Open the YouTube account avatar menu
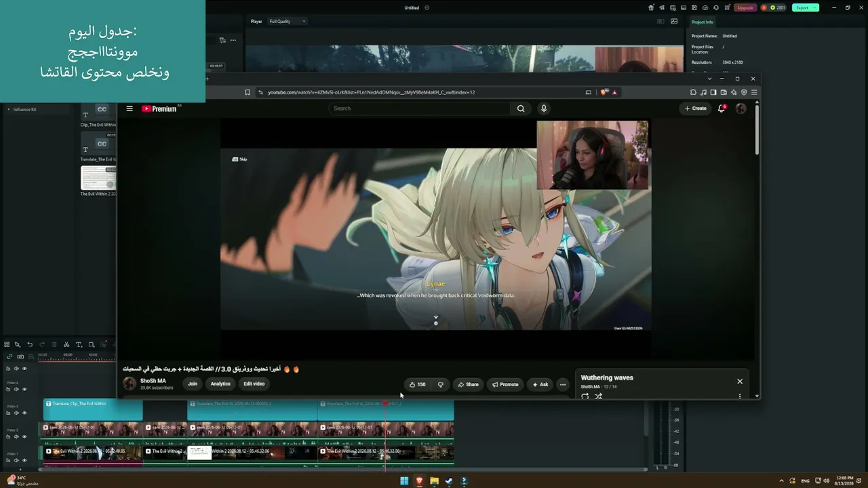868x488 pixels. coord(741,108)
